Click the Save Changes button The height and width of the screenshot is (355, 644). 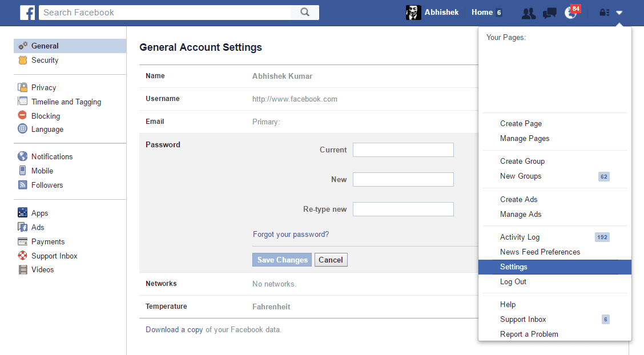coord(282,260)
